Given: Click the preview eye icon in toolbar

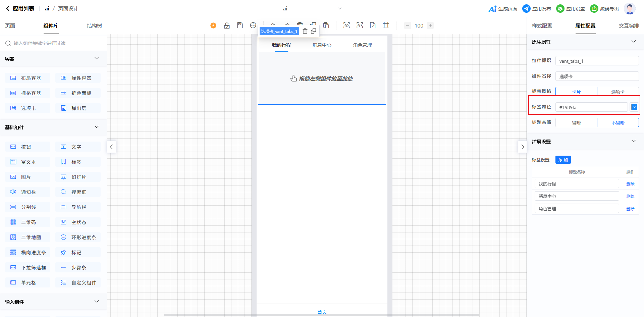Looking at the screenshot, I should click(346, 25).
